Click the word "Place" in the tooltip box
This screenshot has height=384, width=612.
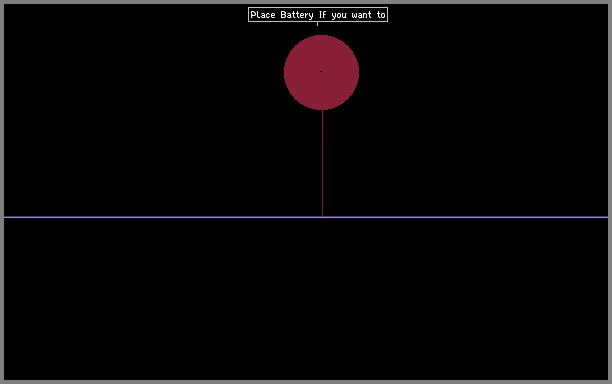(x=263, y=15)
